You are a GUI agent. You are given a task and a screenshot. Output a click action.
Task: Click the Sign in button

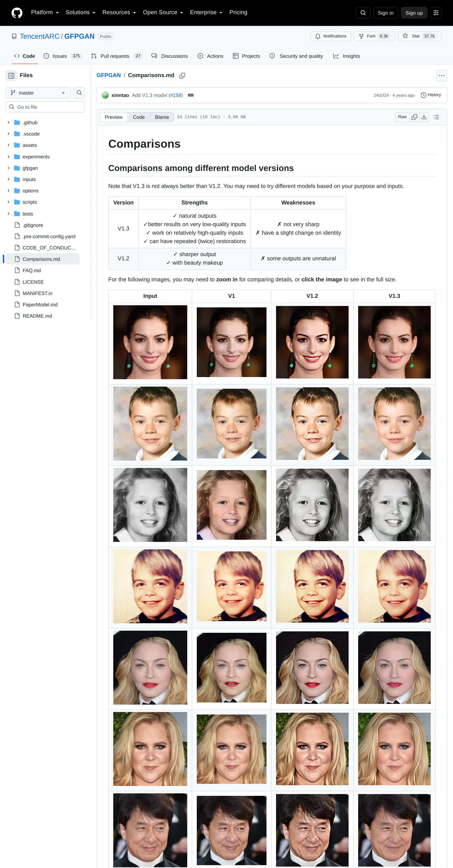pos(386,13)
